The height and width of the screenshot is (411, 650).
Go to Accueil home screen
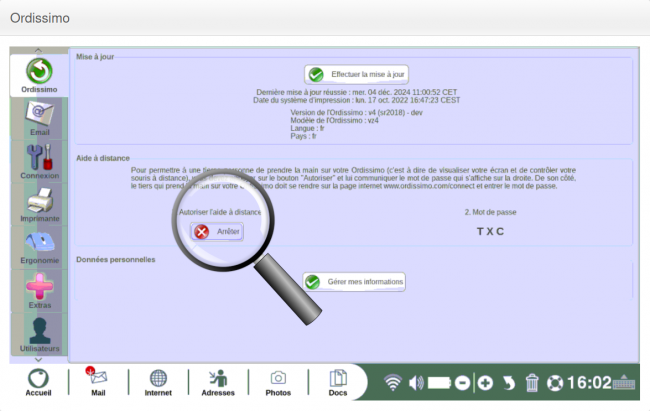point(38,382)
